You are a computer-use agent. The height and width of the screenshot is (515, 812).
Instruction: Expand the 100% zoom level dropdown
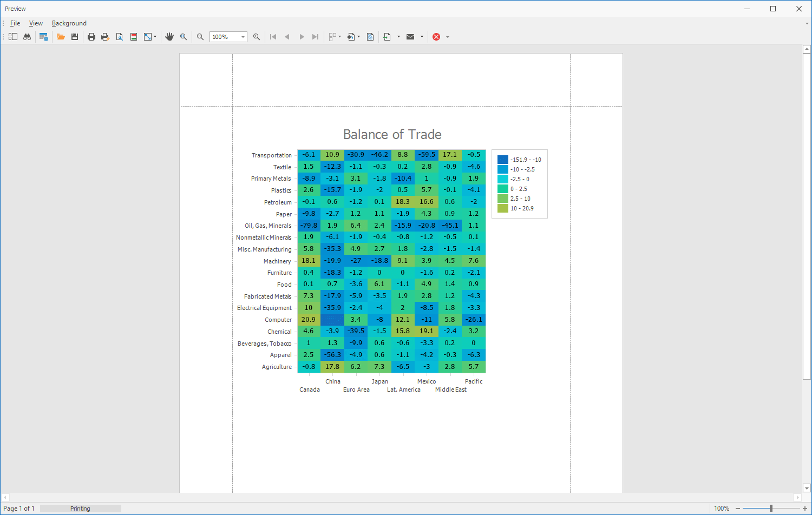coord(243,37)
